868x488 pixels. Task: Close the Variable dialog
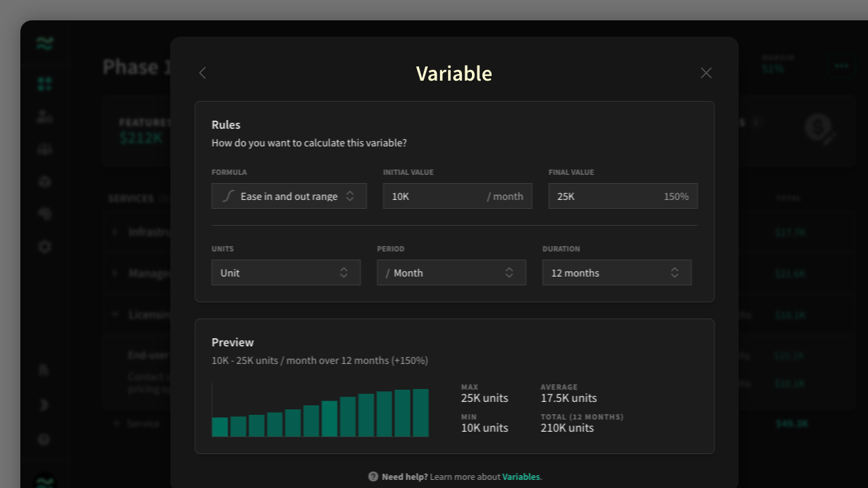[706, 73]
